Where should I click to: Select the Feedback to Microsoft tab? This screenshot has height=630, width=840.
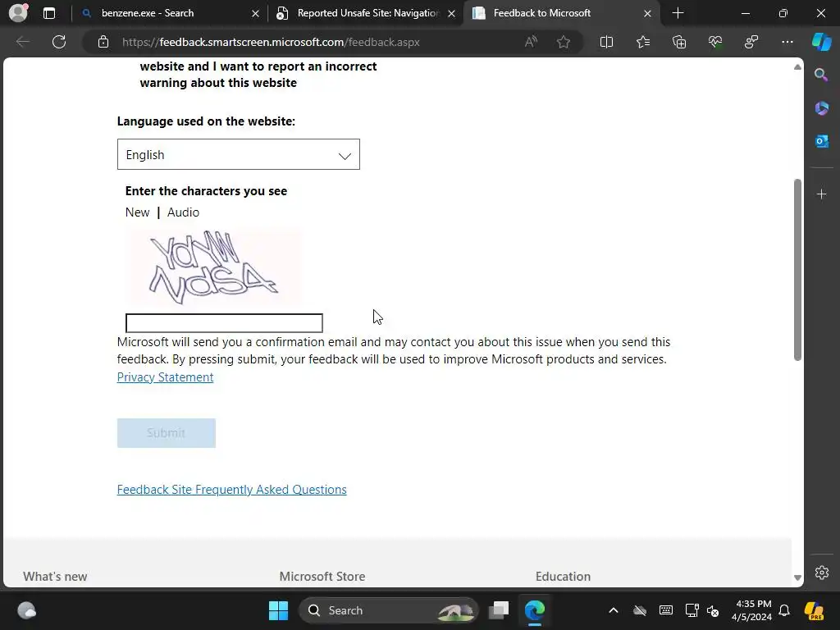click(541, 13)
